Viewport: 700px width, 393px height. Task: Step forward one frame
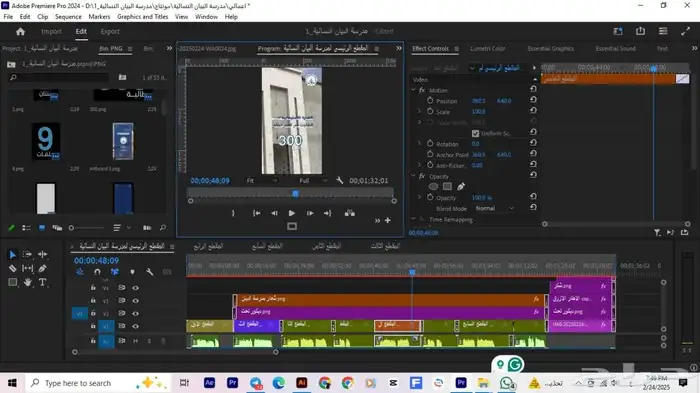[309, 213]
